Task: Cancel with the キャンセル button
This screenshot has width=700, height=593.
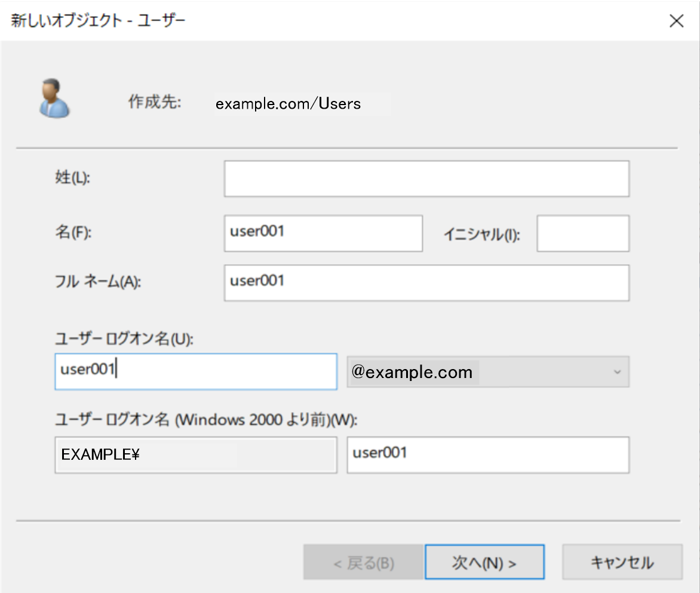Action: 622,562
